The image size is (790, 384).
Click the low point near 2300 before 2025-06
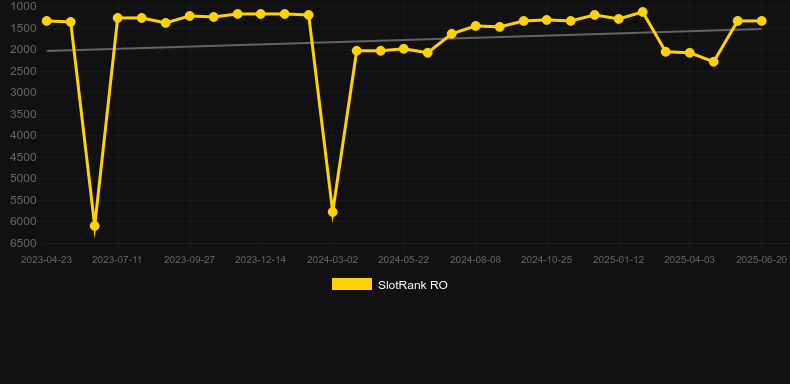(713, 61)
